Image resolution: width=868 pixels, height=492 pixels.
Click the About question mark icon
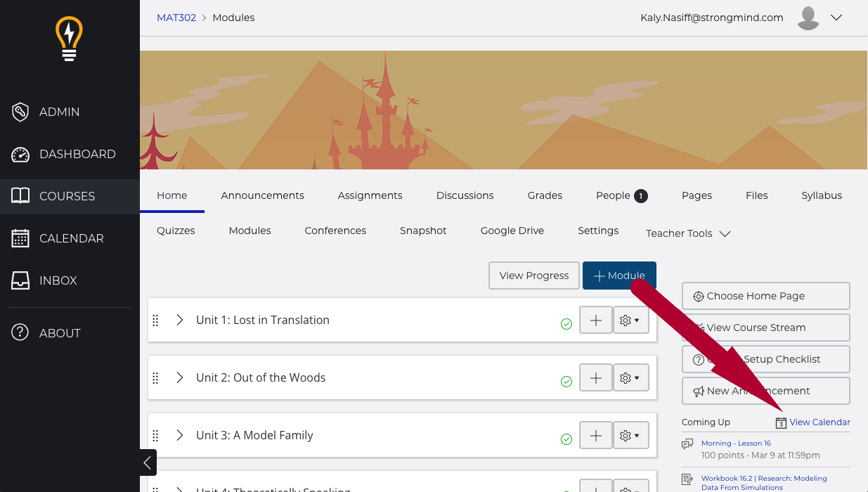(20, 333)
